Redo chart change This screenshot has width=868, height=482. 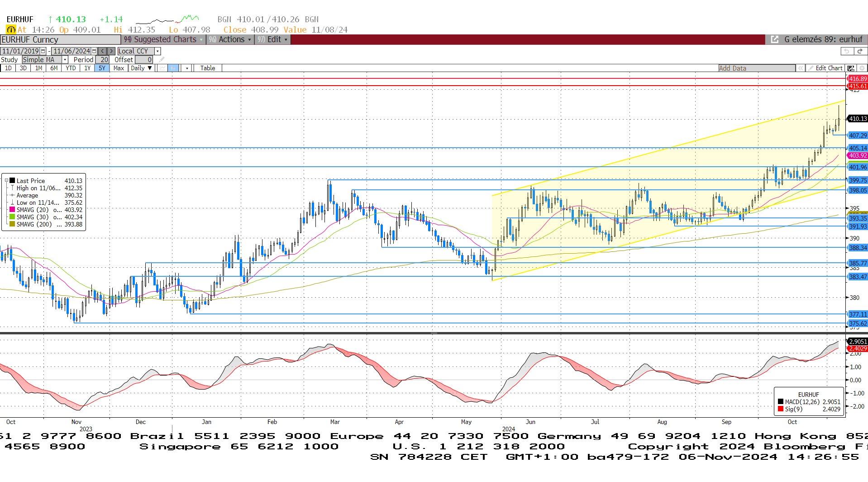(x=860, y=51)
